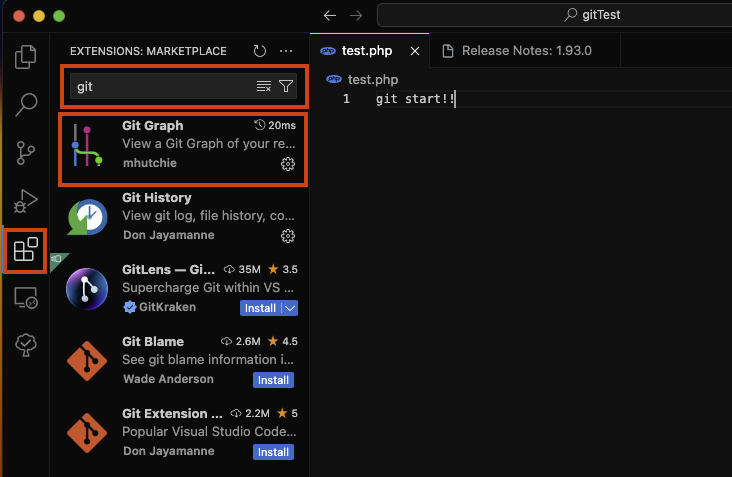This screenshot has height=477, width=732.
Task: Open Git History manage gear icon
Action: point(288,236)
